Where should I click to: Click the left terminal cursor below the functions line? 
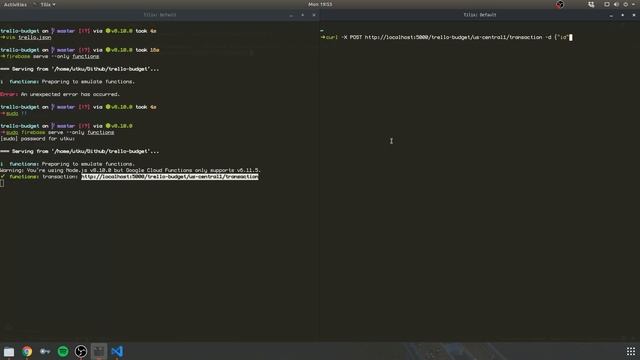(2, 183)
